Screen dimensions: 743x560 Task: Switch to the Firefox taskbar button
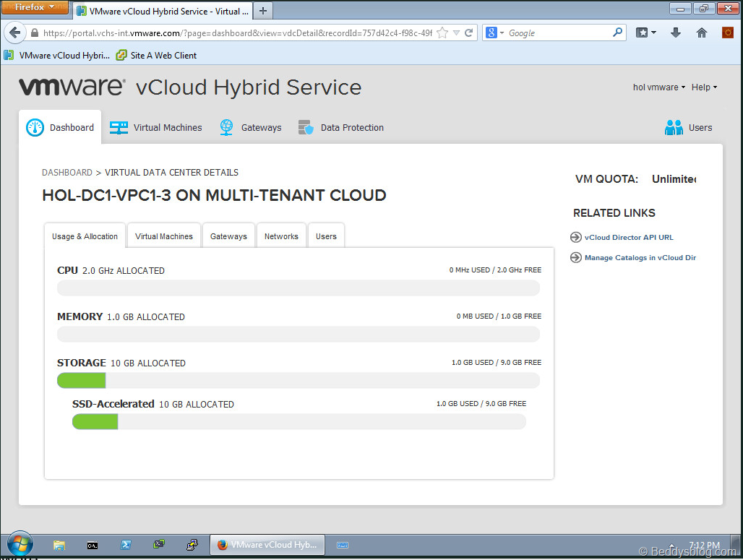click(267, 545)
